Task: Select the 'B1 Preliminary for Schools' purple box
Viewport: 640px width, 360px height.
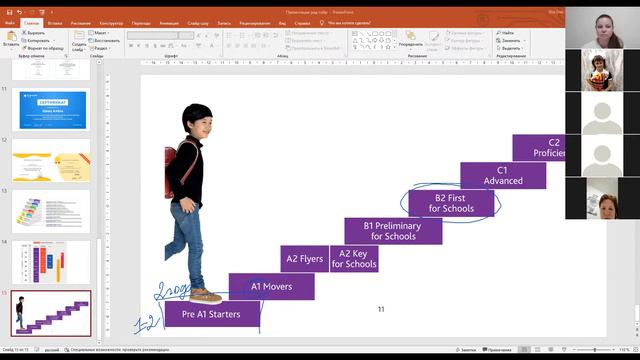Action: (393, 231)
